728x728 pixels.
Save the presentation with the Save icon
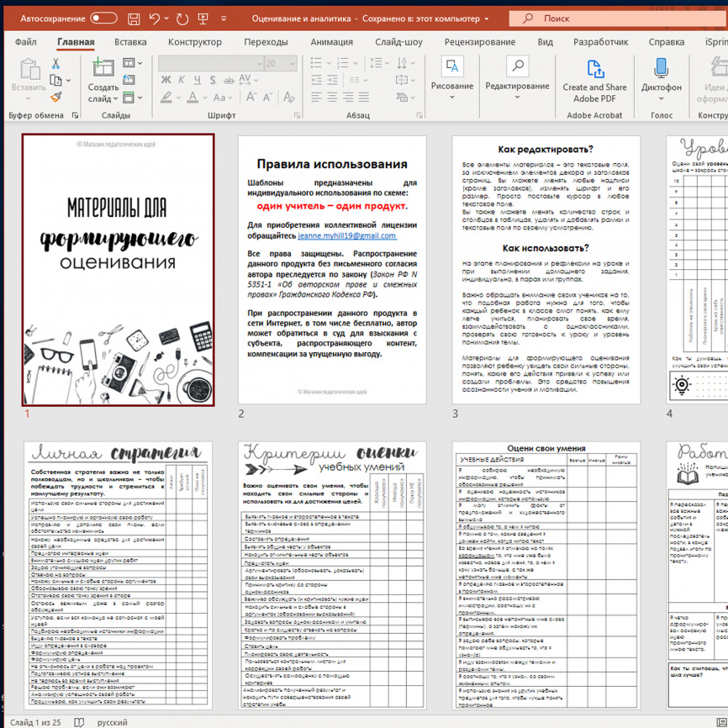[133, 18]
